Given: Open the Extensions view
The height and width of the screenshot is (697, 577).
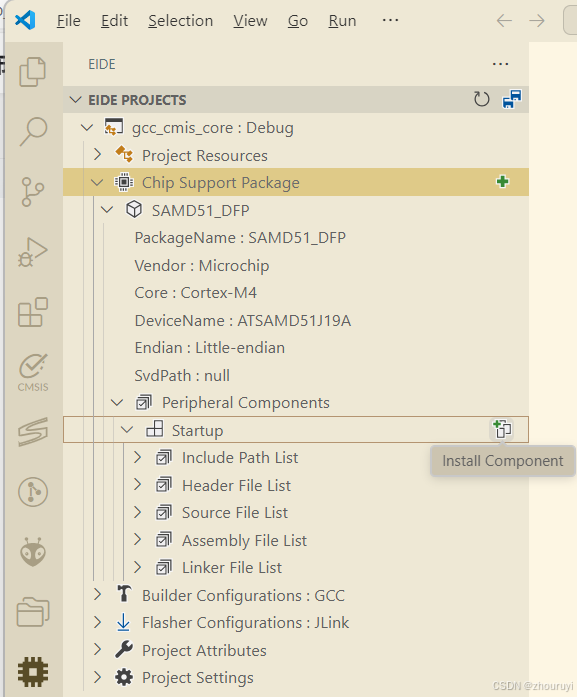Looking at the screenshot, I should coord(32,312).
